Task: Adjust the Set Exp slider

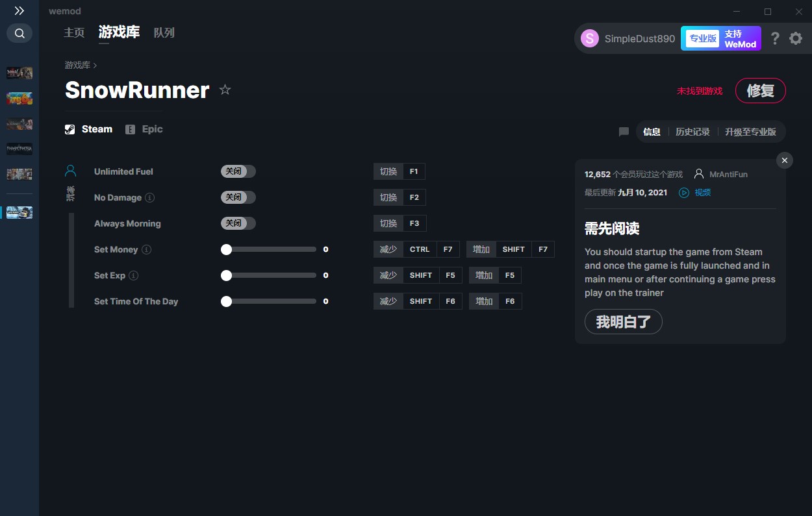Action: (269, 275)
